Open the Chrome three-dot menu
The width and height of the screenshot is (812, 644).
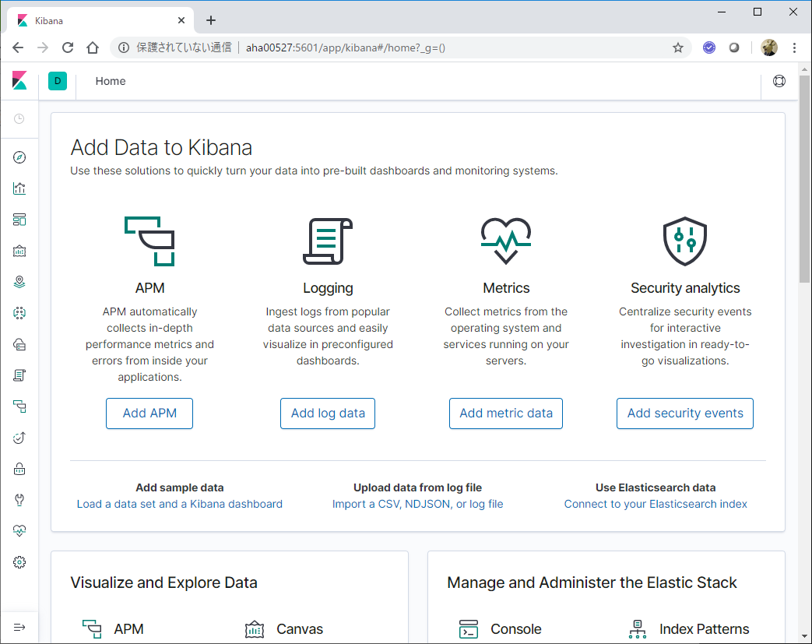coord(794,48)
